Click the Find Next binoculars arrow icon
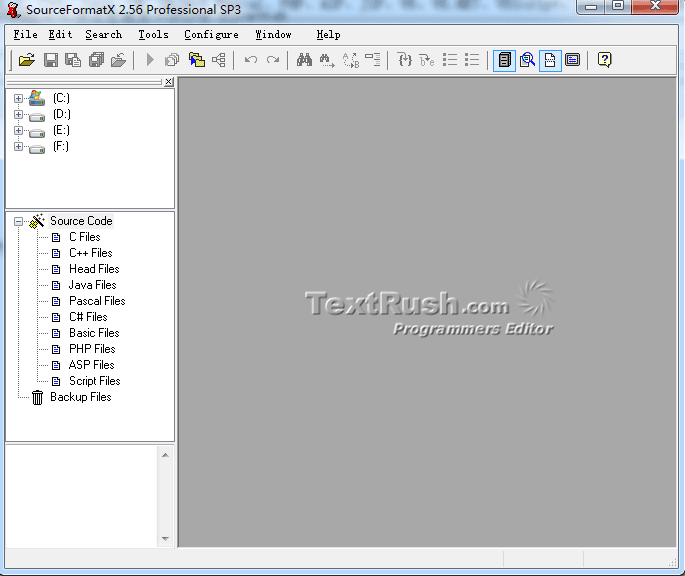Screen dimensions: 685x576 pos(327,60)
